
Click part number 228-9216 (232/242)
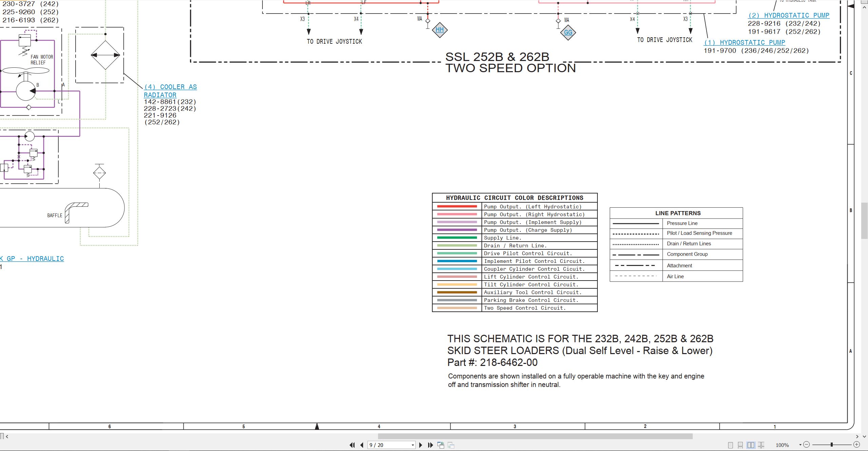pyautogui.click(x=784, y=23)
